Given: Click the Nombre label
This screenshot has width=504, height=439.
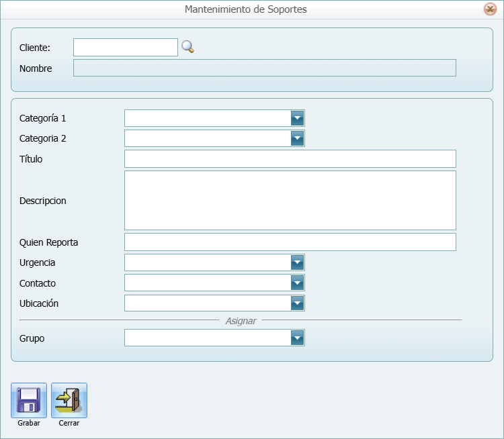Looking at the screenshot, I should (36, 68).
